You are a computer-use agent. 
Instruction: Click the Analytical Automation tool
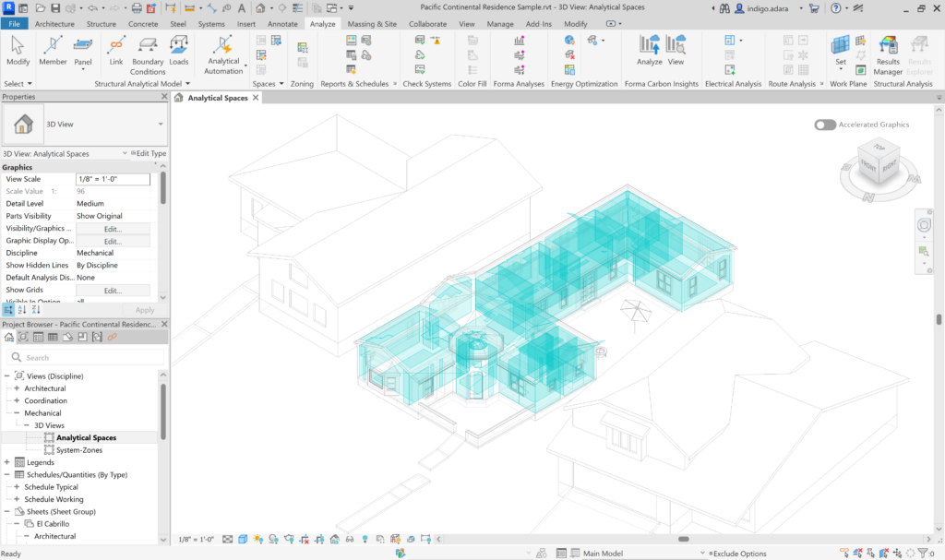[223, 53]
